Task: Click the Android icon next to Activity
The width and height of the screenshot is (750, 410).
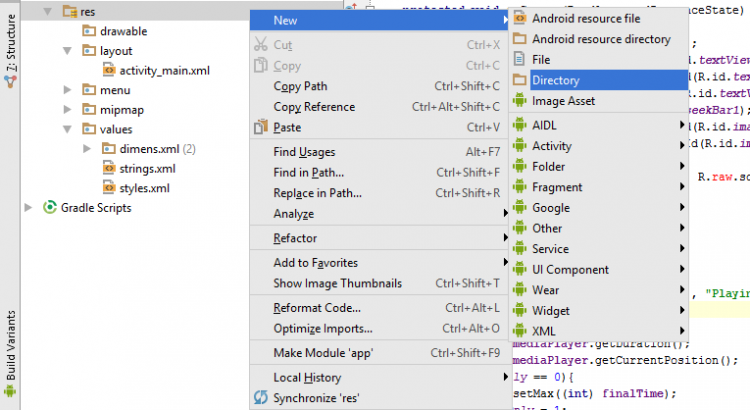Action: [x=520, y=146]
